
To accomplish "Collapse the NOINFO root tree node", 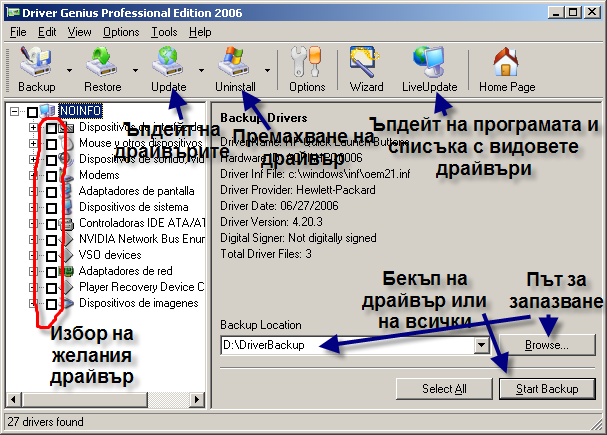I will (14, 112).
